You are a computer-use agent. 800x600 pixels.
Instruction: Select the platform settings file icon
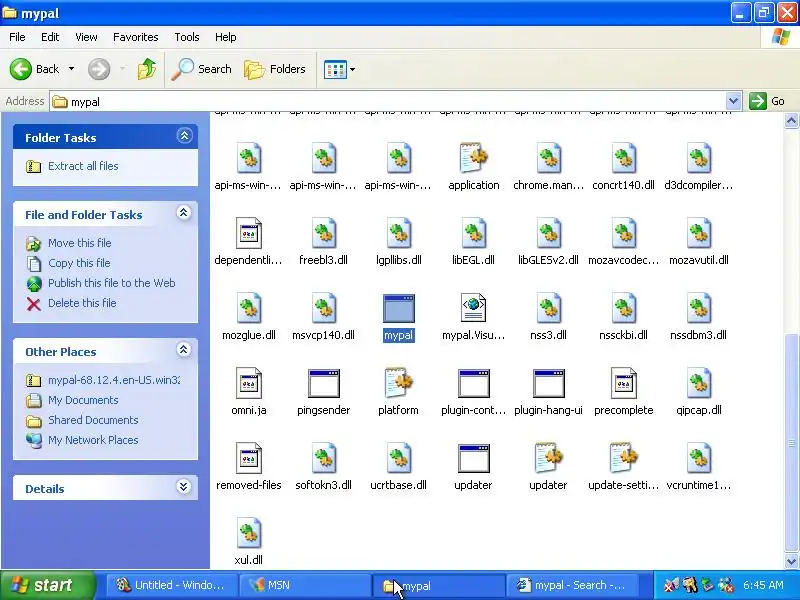(398, 383)
